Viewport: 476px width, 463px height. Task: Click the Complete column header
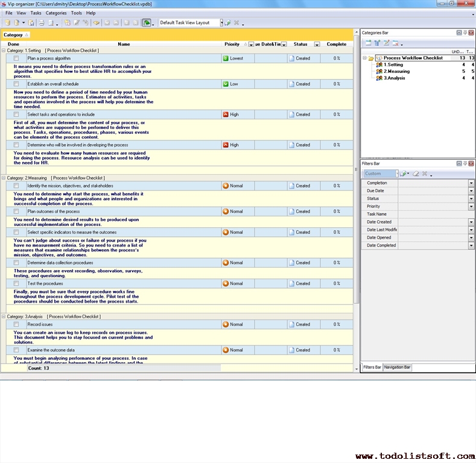tap(337, 44)
